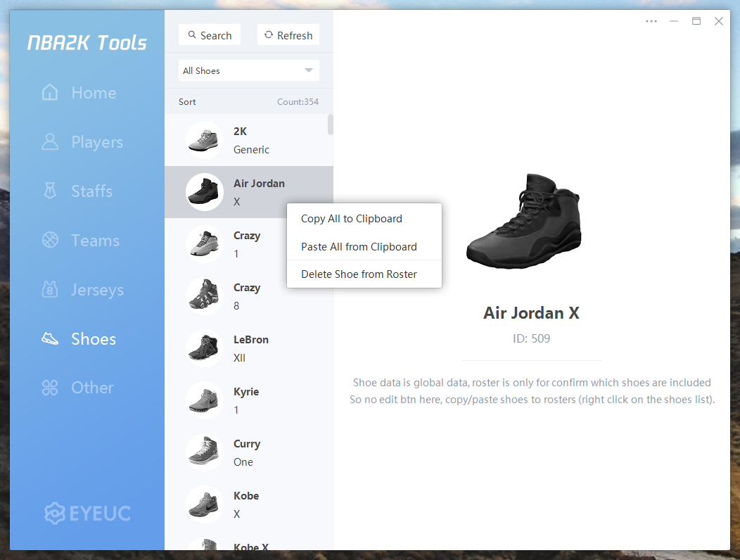Open the Shoes section label
Viewport: 740px width, 560px height.
[x=94, y=338]
